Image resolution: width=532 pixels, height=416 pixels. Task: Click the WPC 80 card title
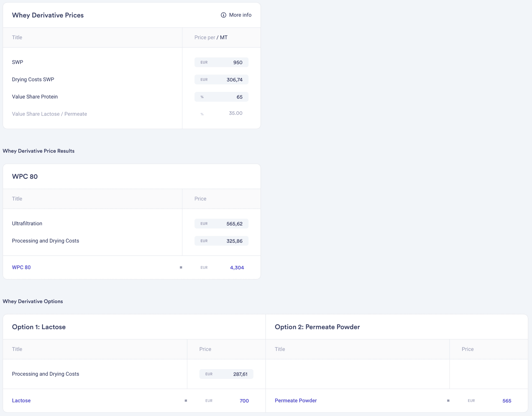(x=25, y=177)
